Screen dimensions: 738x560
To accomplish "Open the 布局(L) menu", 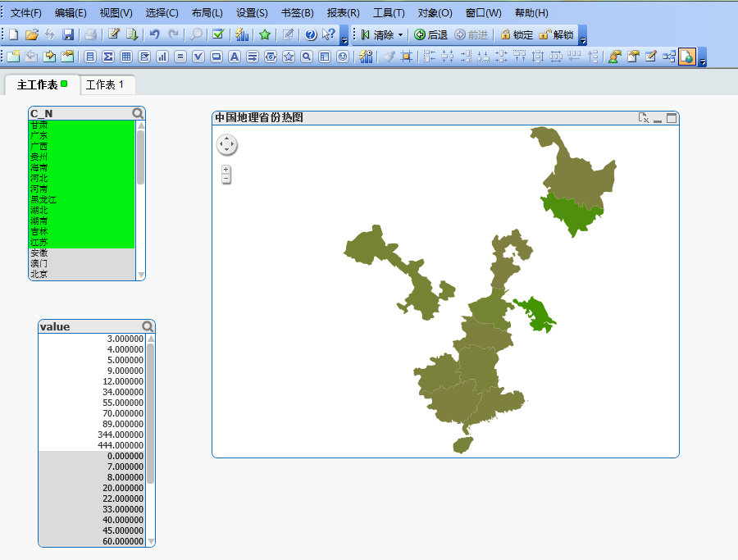I will (207, 12).
